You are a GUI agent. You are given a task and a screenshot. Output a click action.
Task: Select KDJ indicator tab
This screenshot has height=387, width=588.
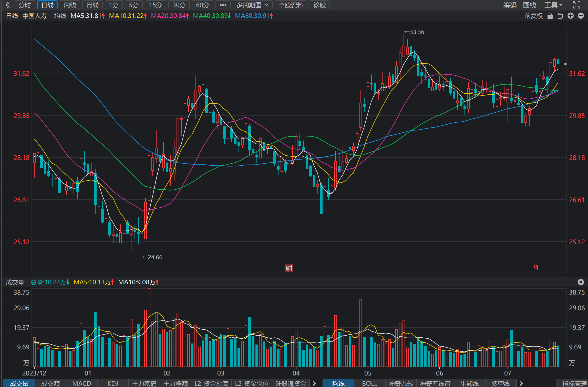pos(113,383)
